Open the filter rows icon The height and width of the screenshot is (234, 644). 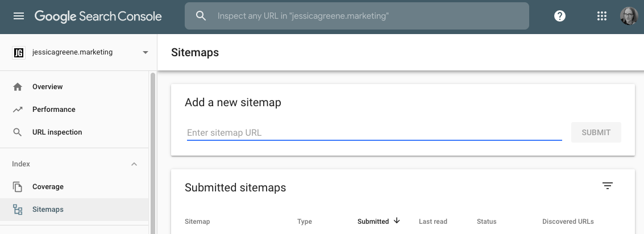(x=608, y=186)
